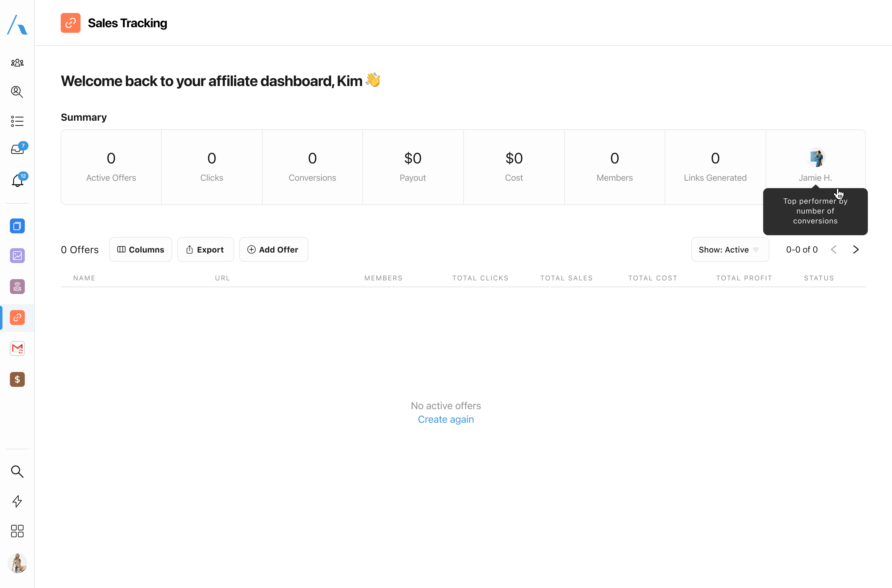Image resolution: width=892 pixels, height=588 pixels.
Task: Open the task list icon in sidebar
Action: (x=17, y=121)
